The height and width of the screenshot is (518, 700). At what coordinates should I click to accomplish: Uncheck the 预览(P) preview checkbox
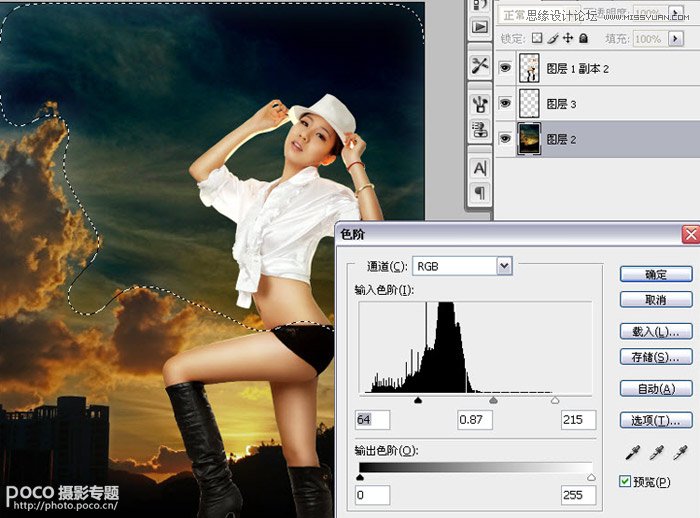625,481
